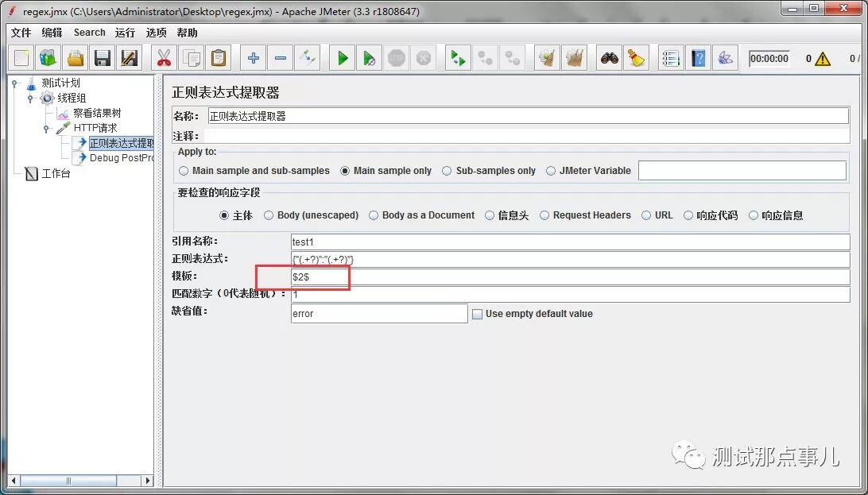Select JMeter Variable radio
This screenshot has width=868, height=495.
coord(551,171)
